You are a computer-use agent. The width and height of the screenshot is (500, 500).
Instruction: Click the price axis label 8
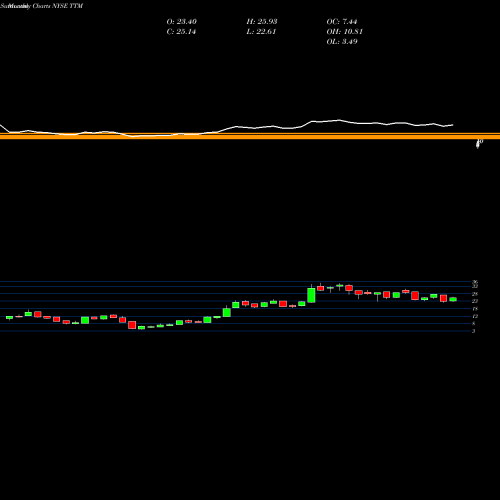(x=474, y=323)
